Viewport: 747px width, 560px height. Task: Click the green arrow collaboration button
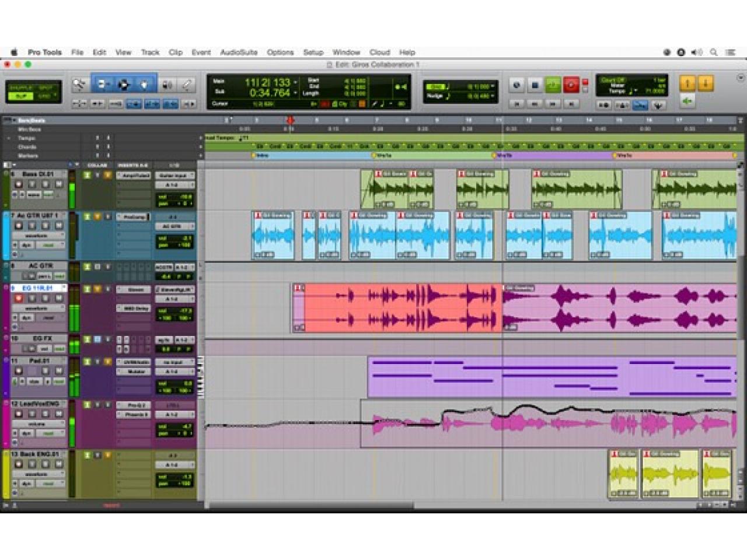click(687, 101)
